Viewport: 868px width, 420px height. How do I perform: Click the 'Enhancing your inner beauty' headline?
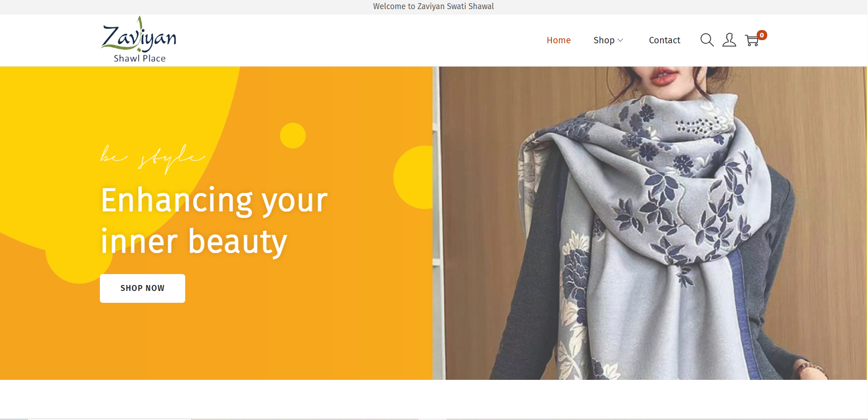click(x=213, y=220)
